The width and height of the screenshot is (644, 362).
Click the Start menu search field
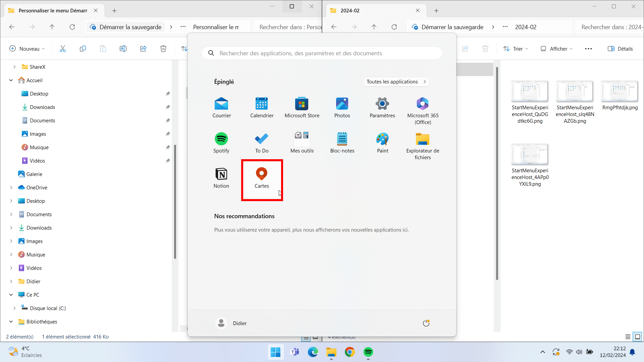pyautogui.click(x=322, y=53)
